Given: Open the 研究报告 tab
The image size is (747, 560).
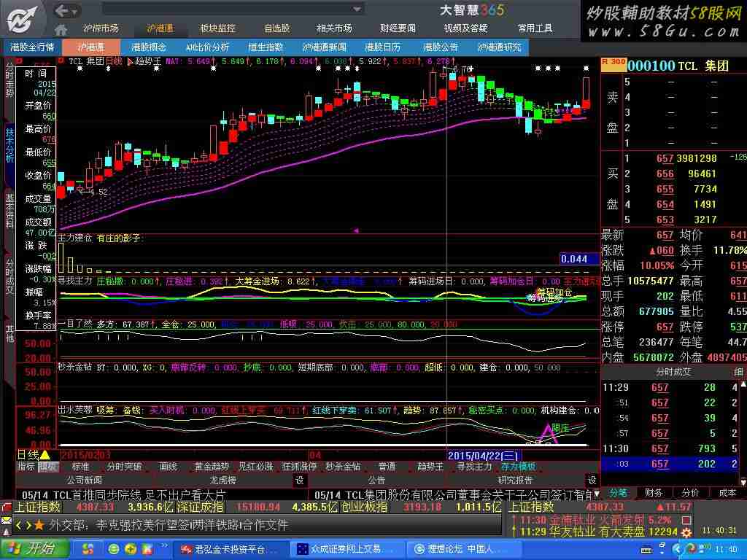Looking at the screenshot, I should pyautogui.click(x=515, y=480).
